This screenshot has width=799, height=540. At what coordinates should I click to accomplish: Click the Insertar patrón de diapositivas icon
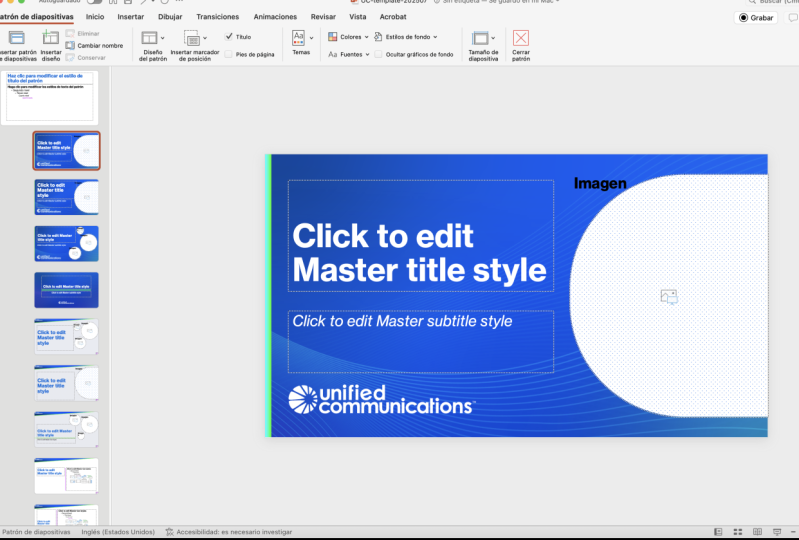[x=17, y=38]
